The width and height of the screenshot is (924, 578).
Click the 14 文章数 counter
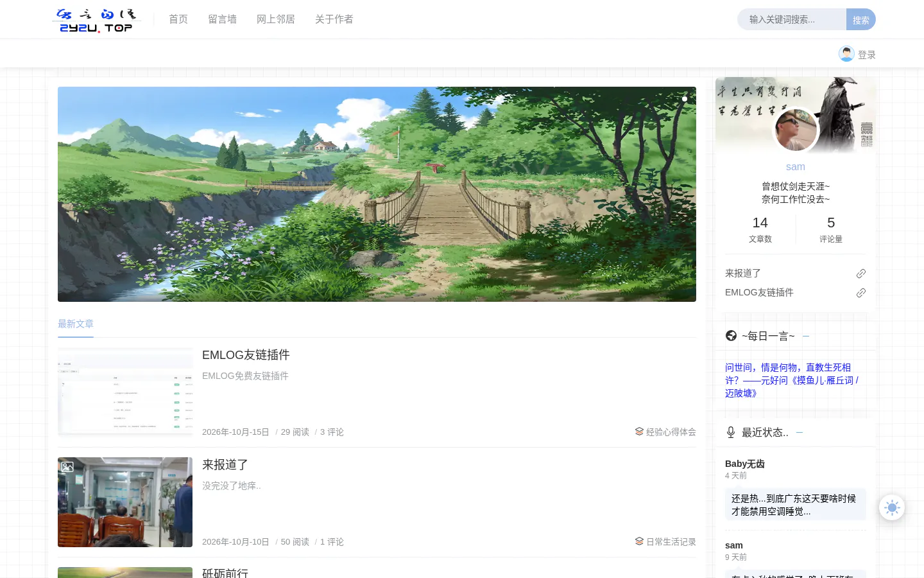coord(760,229)
